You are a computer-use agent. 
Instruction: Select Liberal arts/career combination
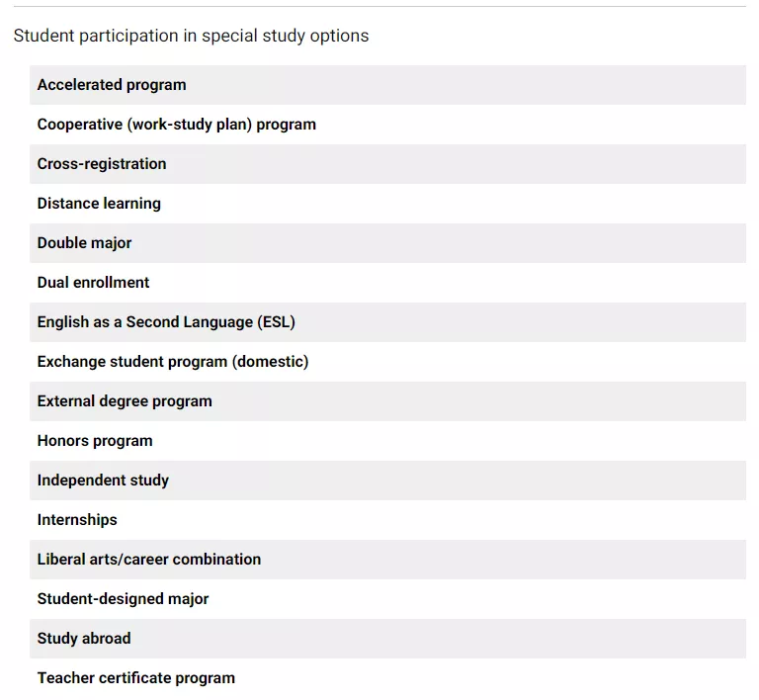tap(149, 560)
